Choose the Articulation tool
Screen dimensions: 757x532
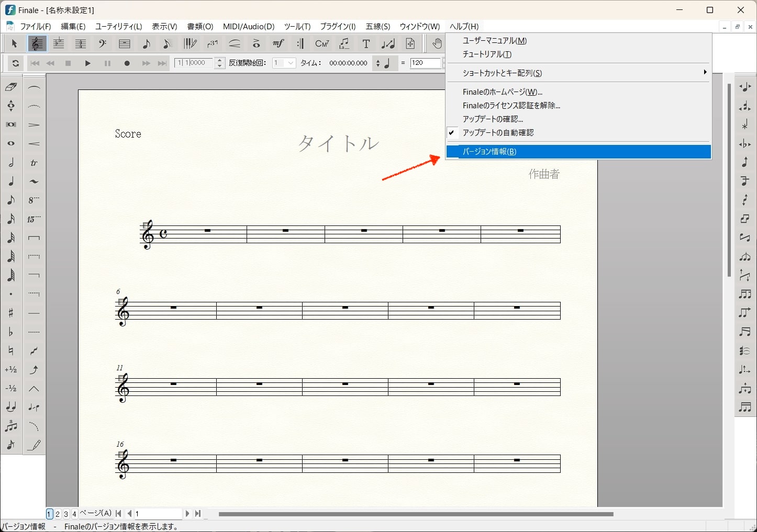pyautogui.click(x=256, y=44)
